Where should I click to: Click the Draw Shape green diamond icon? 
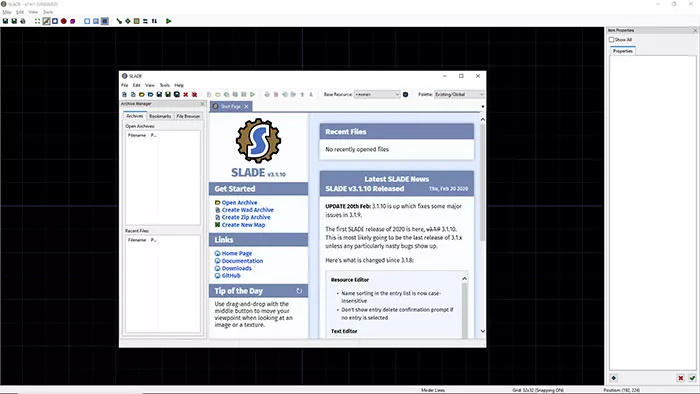[x=128, y=21]
